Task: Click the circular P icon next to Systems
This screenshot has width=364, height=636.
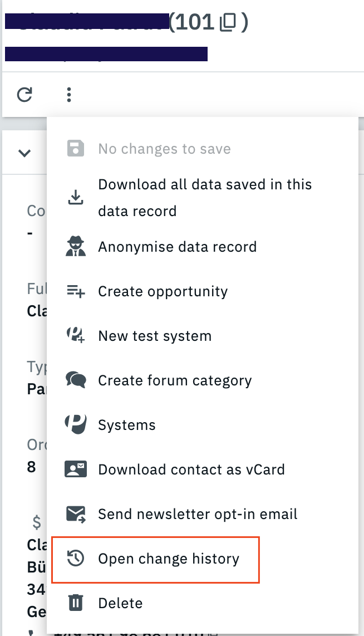Action: [x=75, y=424]
